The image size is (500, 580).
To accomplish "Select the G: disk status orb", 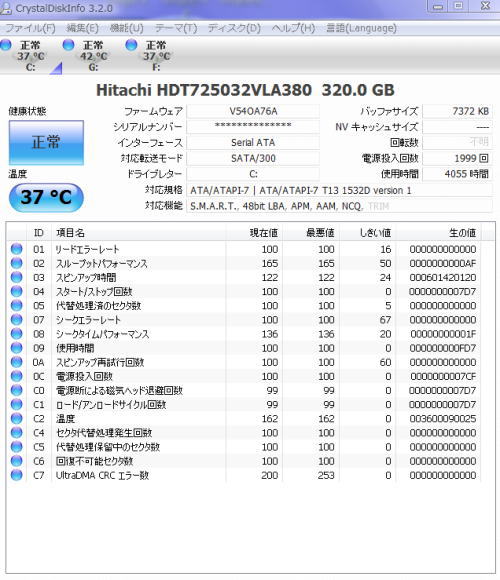I will 68,45.
